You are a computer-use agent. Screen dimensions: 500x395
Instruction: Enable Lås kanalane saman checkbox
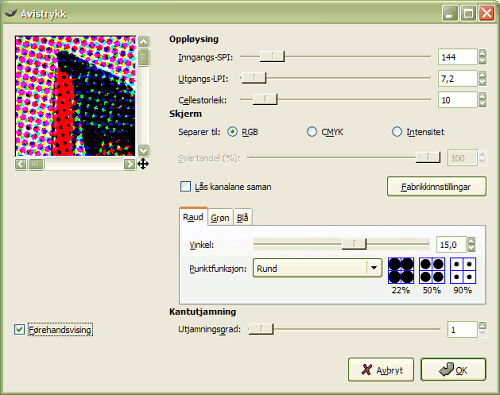click(x=185, y=186)
